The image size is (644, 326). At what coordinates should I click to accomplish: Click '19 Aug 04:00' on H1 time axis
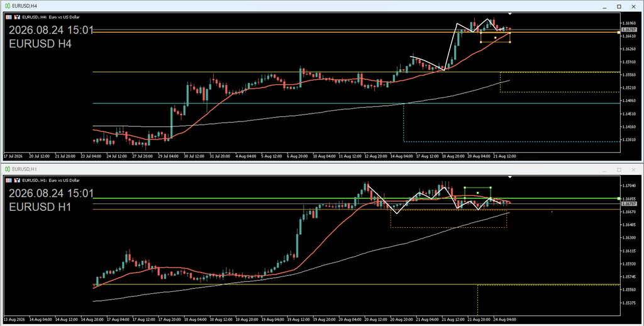click(273, 320)
